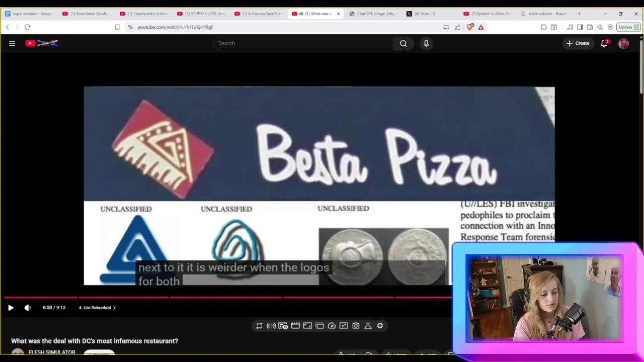Click the dotted-top screen icon in enhancer toolbar
Image resolution: width=644 pixels, height=362 pixels.
pyautogui.click(x=319, y=326)
